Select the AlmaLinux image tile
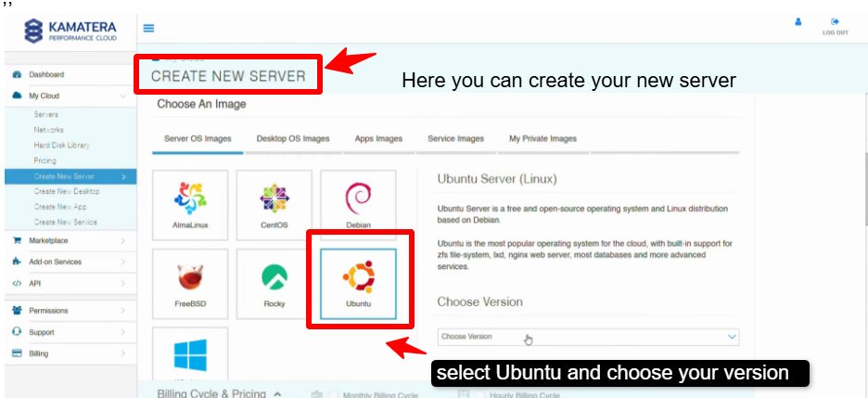This screenshot has height=398, width=868. 189,206
